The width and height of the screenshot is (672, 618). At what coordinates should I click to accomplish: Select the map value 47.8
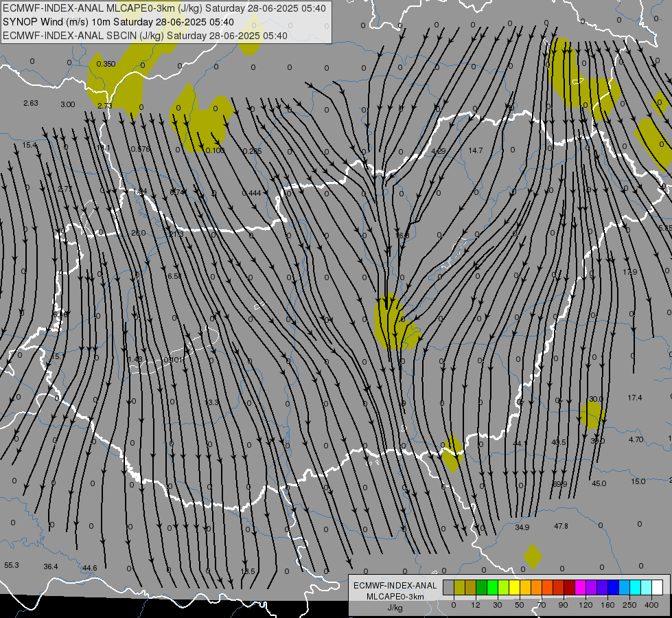coord(561,526)
